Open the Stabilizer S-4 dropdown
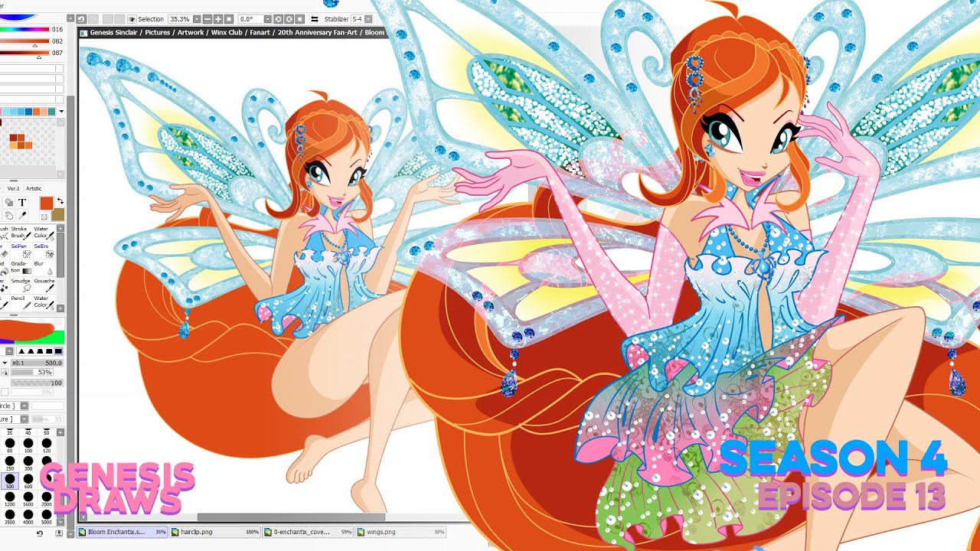This screenshot has width=980, height=551. tap(368, 18)
